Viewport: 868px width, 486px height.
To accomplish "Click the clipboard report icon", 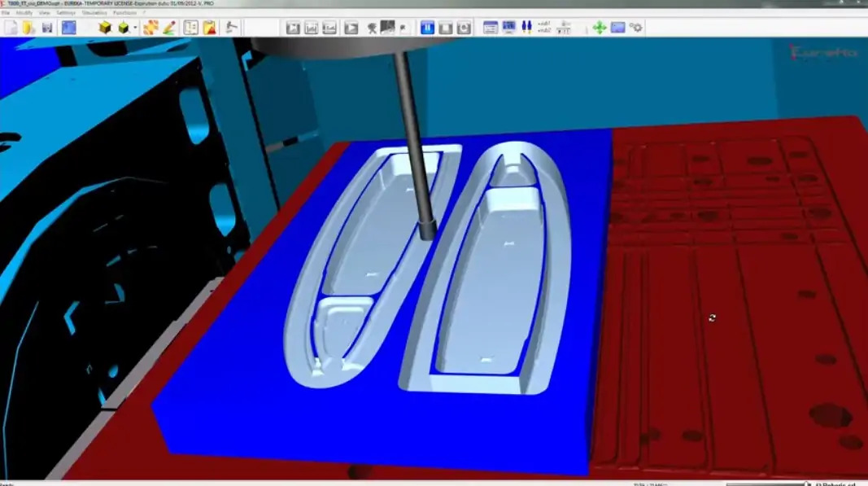I will [x=210, y=27].
